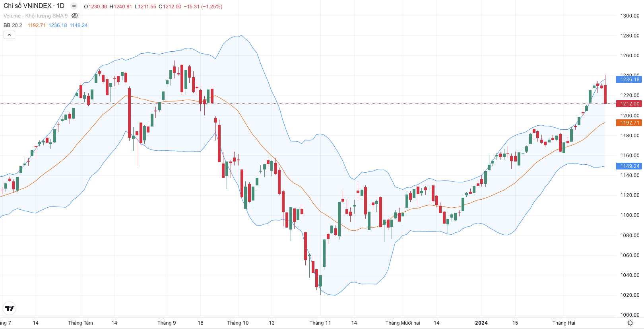
Task: Click the 13 date label on time axis
Action: pyautogui.click(x=272, y=323)
